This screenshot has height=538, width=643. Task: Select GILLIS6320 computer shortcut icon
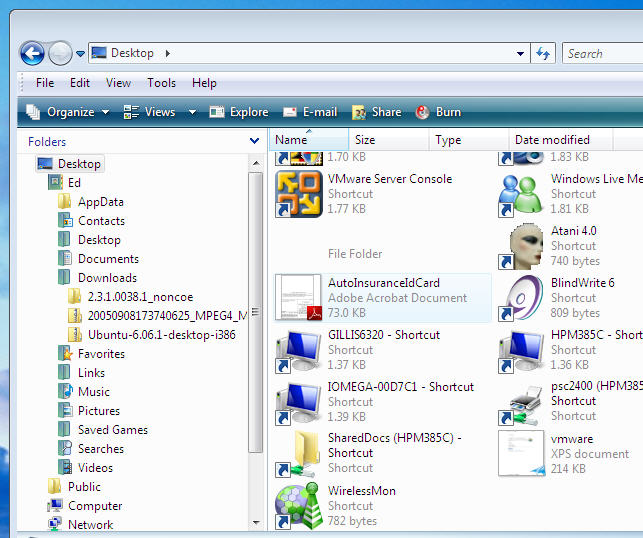pyautogui.click(x=299, y=351)
